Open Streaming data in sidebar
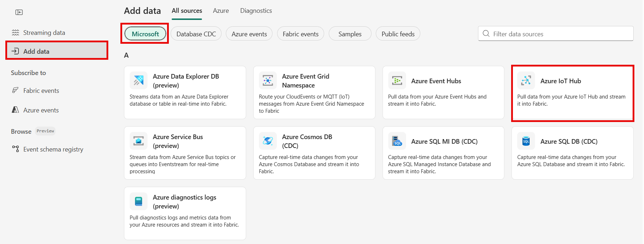The image size is (644, 244). 44,33
